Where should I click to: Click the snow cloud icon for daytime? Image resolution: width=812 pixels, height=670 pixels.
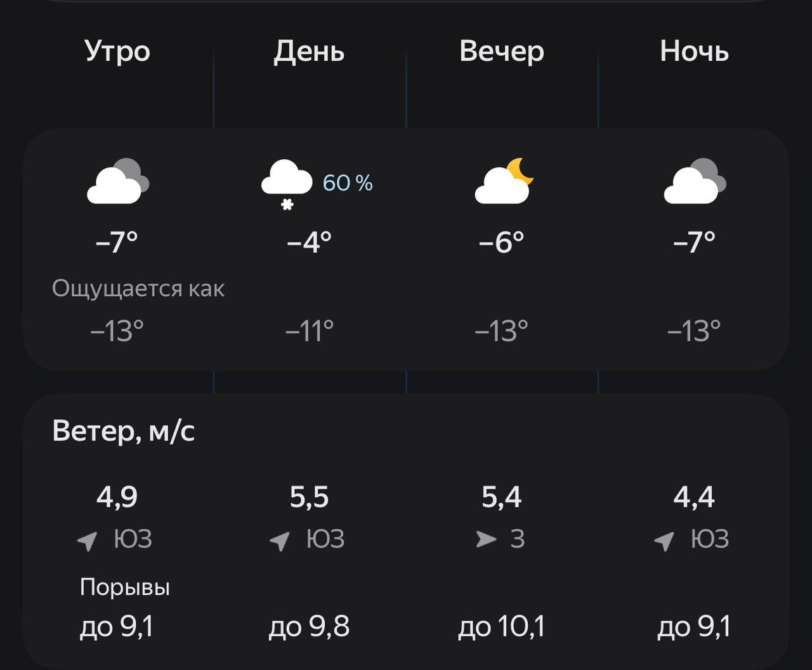point(287,183)
